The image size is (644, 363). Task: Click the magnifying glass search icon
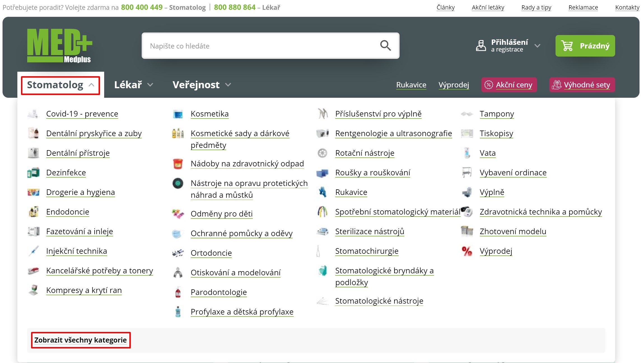coord(385,45)
